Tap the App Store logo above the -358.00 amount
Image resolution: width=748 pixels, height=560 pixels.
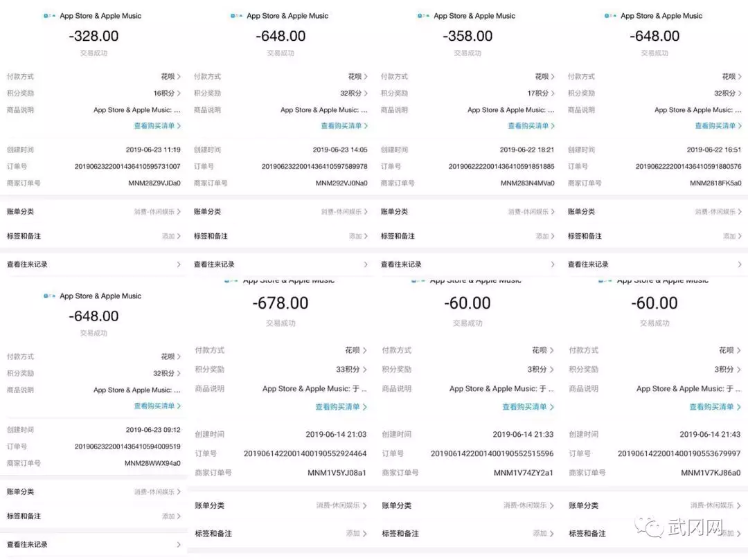coord(424,16)
